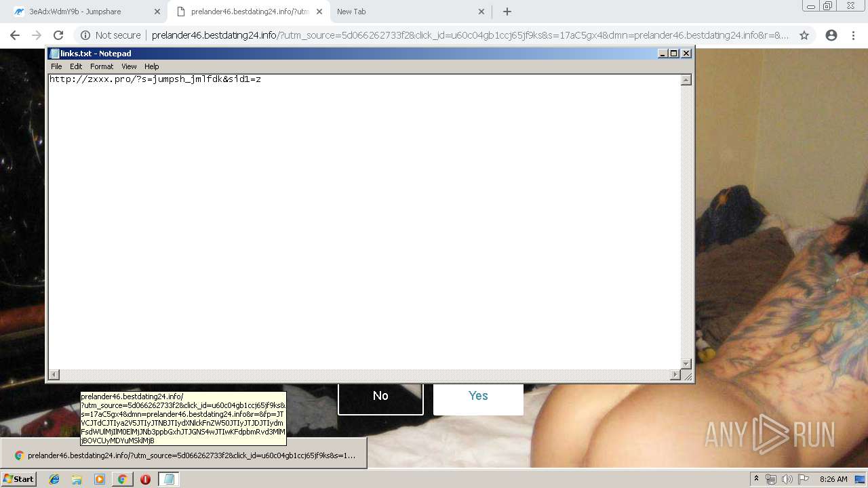Minimize the Chrome window
This screenshot has height=488, width=868.
[x=811, y=6]
